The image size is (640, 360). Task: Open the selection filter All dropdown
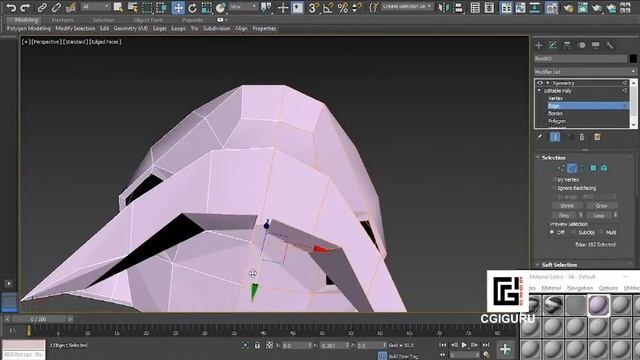(96, 7)
